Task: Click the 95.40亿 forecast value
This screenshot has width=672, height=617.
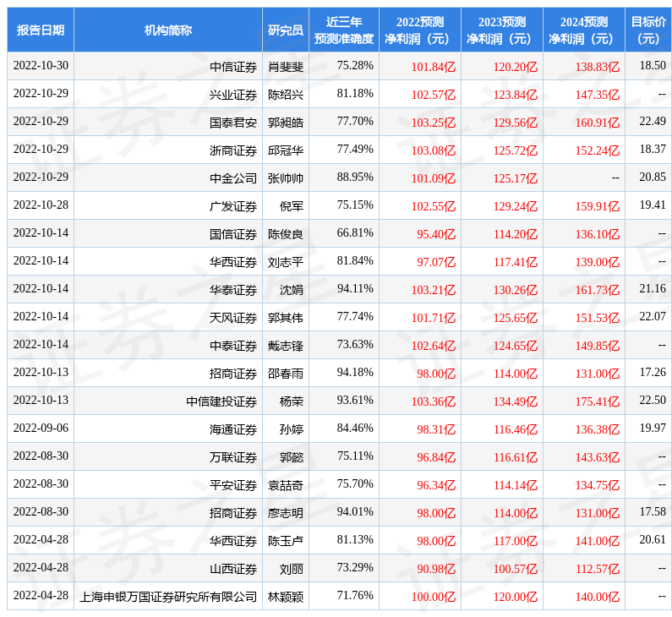Action: (436, 234)
